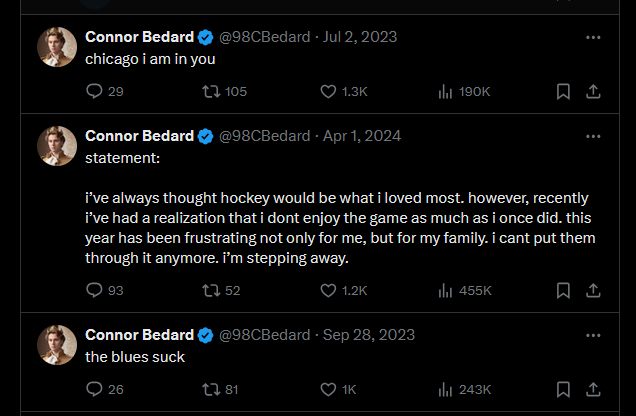Click Connor Bedard's avatar on the "statement:" tweet
The width and height of the screenshot is (636, 416).
pyautogui.click(x=57, y=146)
